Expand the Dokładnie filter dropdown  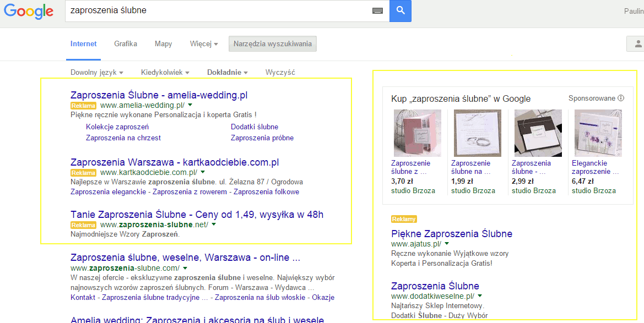click(x=228, y=73)
